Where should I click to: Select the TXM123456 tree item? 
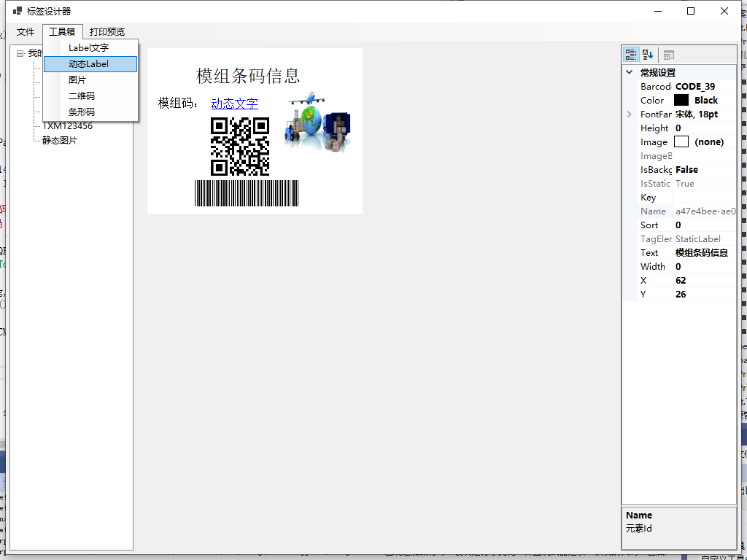68,126
